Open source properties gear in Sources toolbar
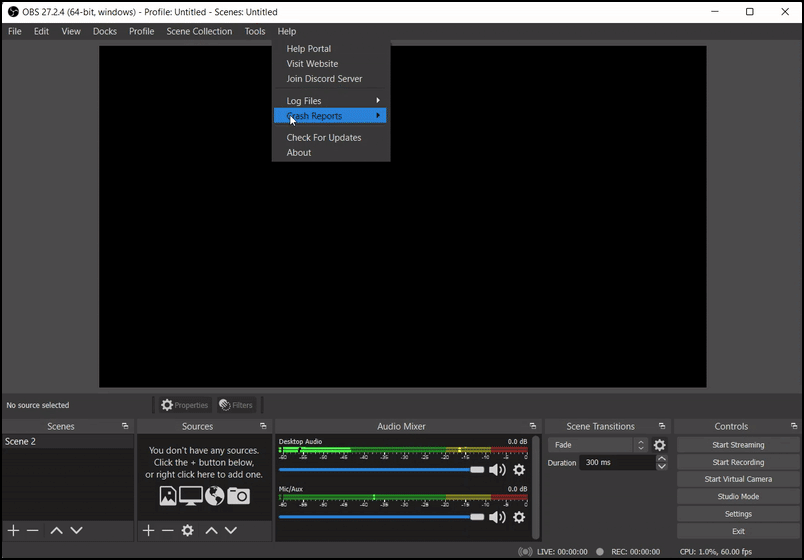804x560 pixels. pos(187,530)
